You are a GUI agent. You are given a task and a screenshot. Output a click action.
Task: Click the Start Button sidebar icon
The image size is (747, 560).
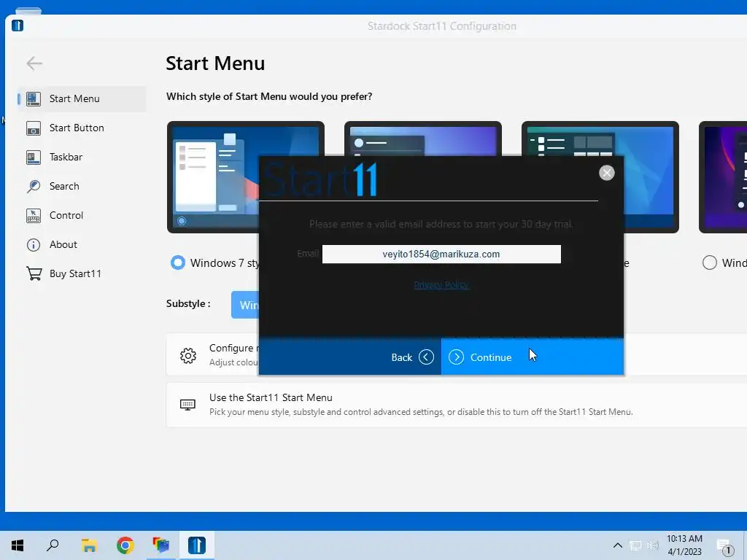[x=34, y=128]
